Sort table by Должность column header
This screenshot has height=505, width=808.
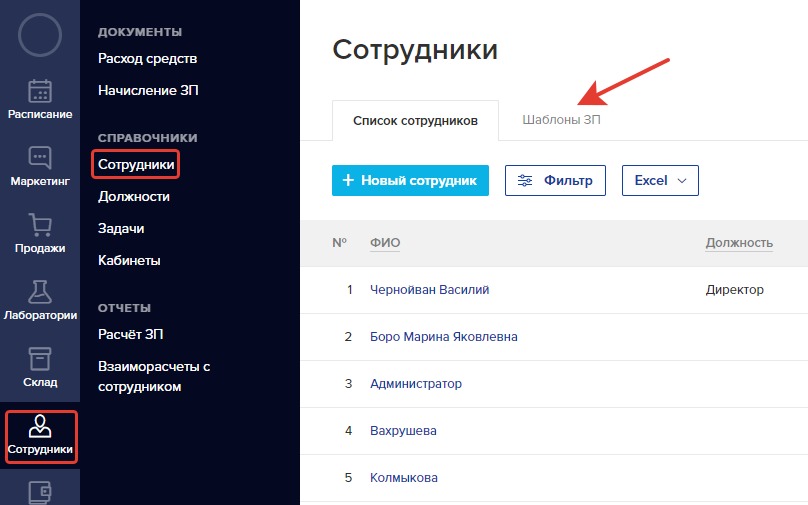[x=739, y=243]
